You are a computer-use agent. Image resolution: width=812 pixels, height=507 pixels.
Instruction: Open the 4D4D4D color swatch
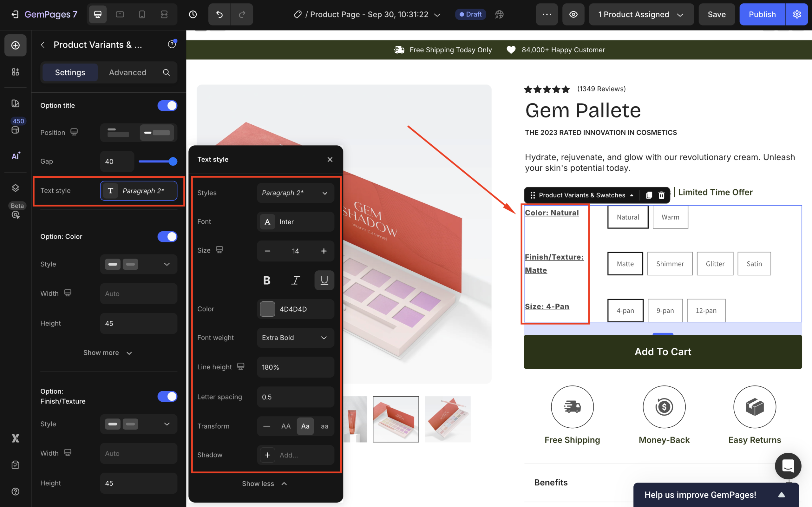pyautogui.click(x=267, y=309)
